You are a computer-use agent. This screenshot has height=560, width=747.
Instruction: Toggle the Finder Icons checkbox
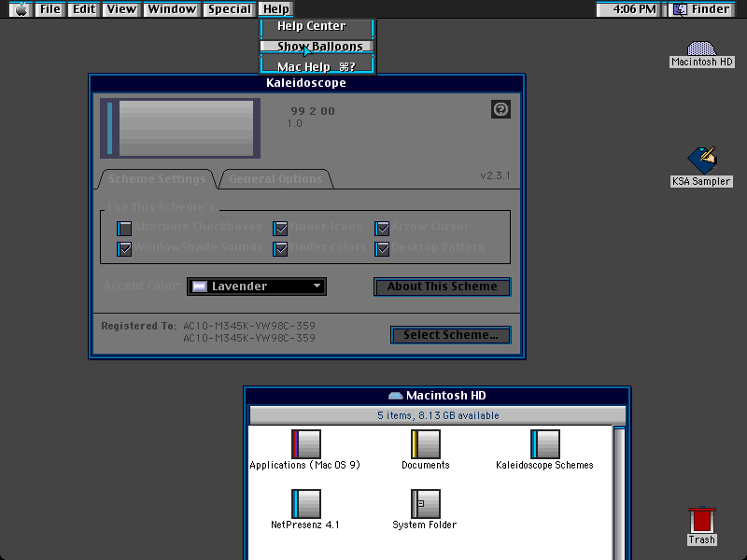280,229
